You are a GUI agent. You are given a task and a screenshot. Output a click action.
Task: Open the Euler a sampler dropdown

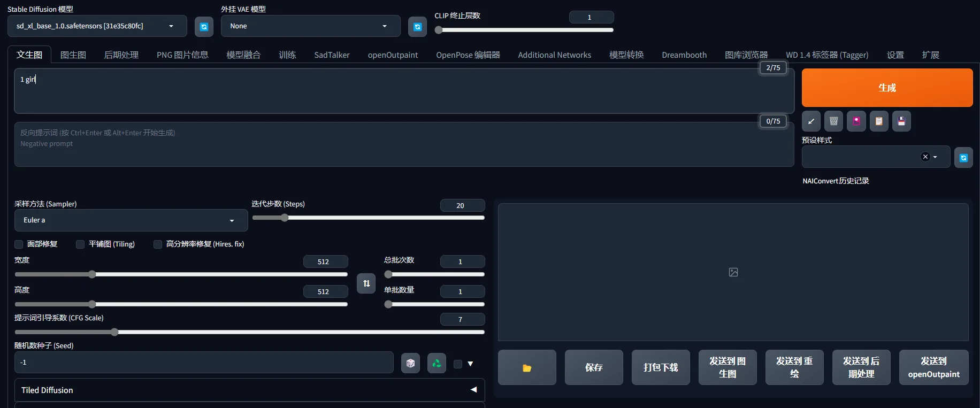pyautogui.click(x=131, y=220)
